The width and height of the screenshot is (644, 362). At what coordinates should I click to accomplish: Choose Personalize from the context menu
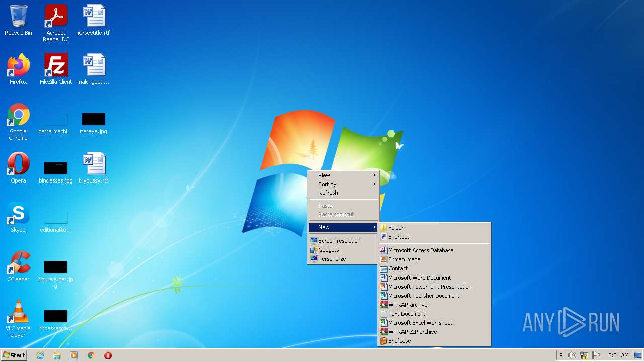point(344,259)
